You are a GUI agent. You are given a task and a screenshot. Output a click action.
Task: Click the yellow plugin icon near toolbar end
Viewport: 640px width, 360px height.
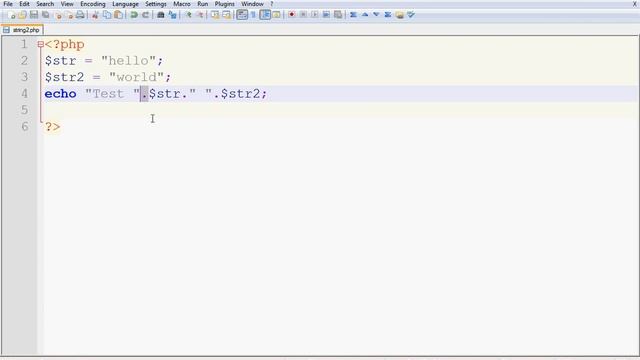(399, 15)
